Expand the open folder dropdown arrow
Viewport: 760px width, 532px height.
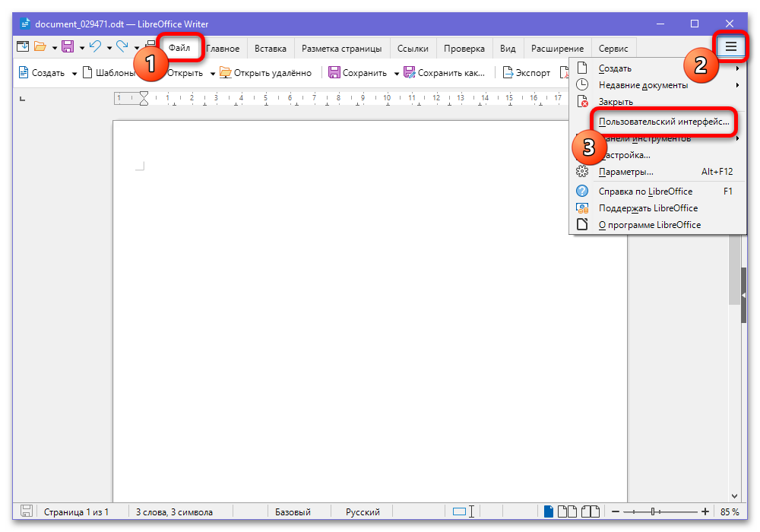point(54,47)
